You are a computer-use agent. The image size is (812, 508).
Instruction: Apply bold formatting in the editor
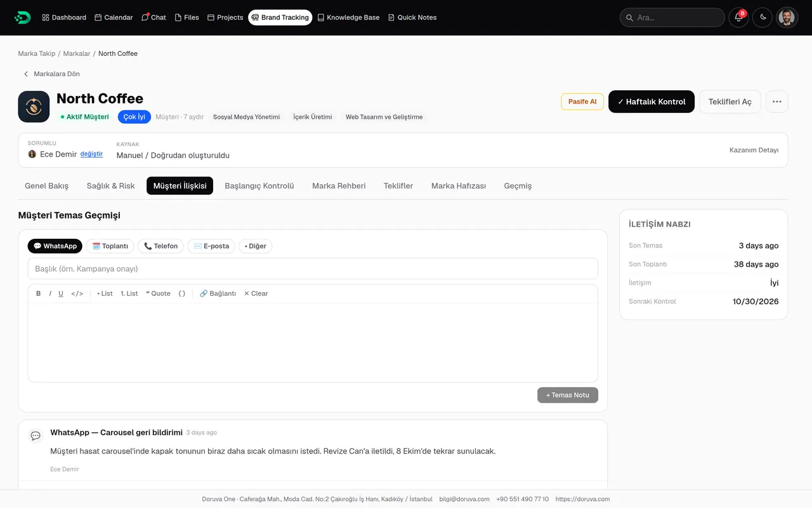pos(39,293)
